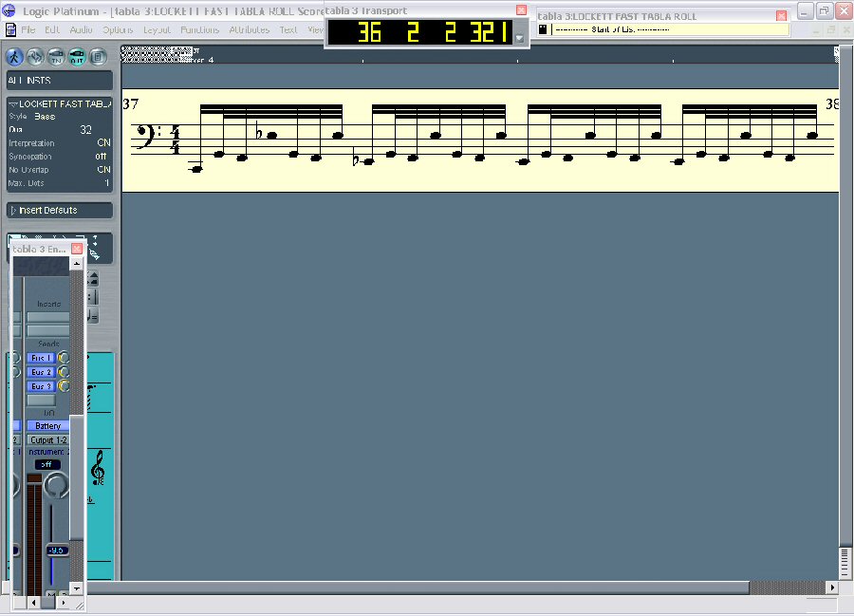Expand the Insert Defaults section
This screenshot has height=616, width=854.
[13, 210]
